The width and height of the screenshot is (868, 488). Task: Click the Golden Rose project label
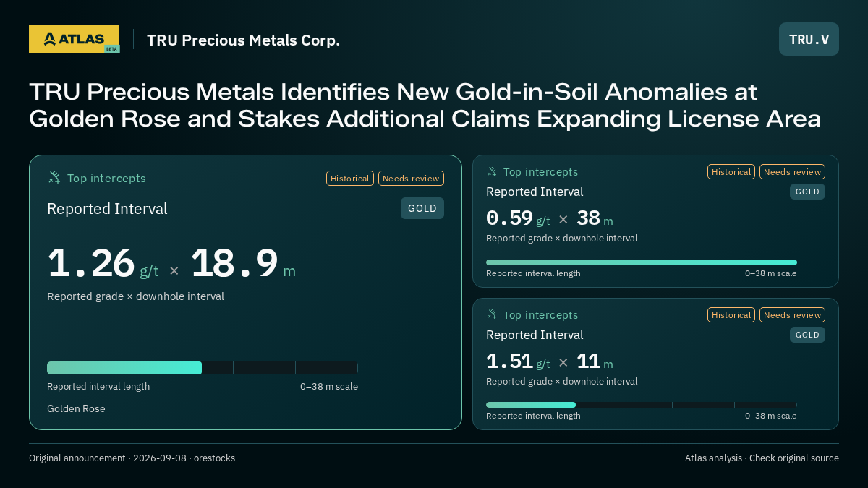[x=76, y=408]
